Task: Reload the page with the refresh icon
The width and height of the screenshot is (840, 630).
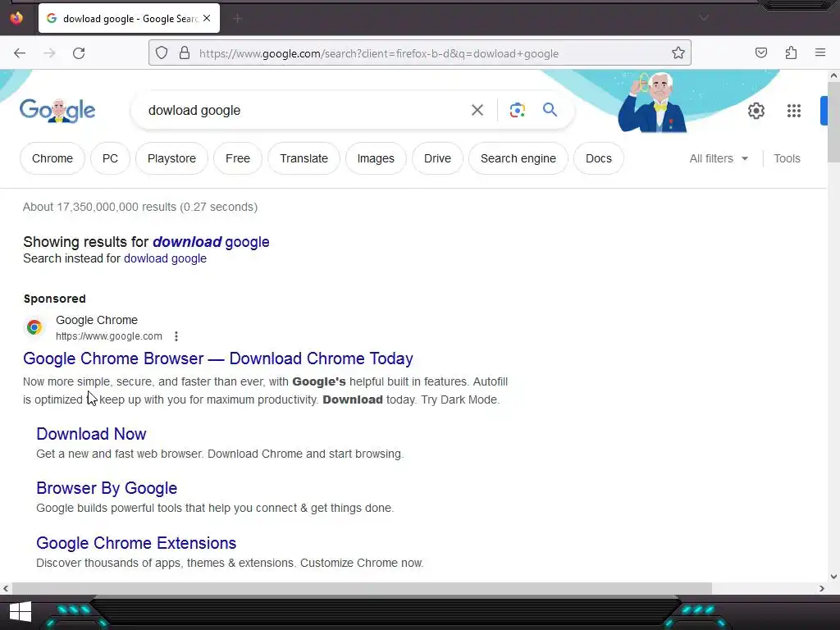Action: click(x=79, y=53)
